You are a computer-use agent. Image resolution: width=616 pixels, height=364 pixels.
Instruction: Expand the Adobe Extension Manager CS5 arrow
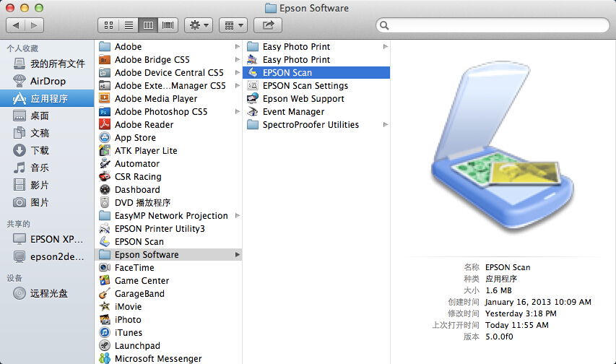click(238, 86)
